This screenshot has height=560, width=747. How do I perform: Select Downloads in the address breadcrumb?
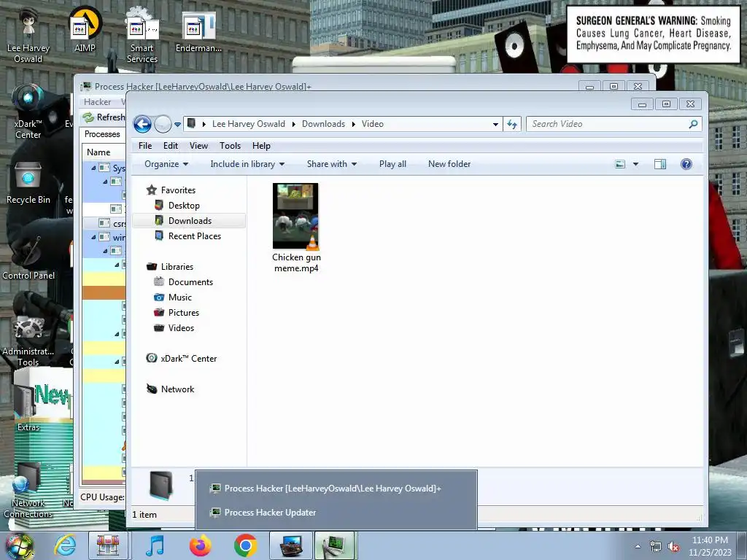point(323,124)
